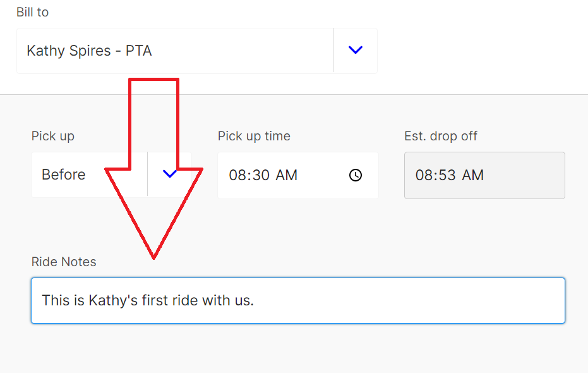Screen dimensions: 588x373
Task: Expand the Pick up dropdown arrow
Action: point(169,174)
